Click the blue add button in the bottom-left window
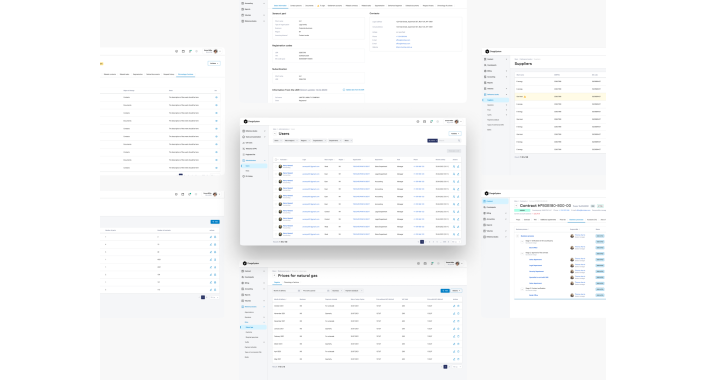Screen dimensions: 707x380 coord(215,222)
